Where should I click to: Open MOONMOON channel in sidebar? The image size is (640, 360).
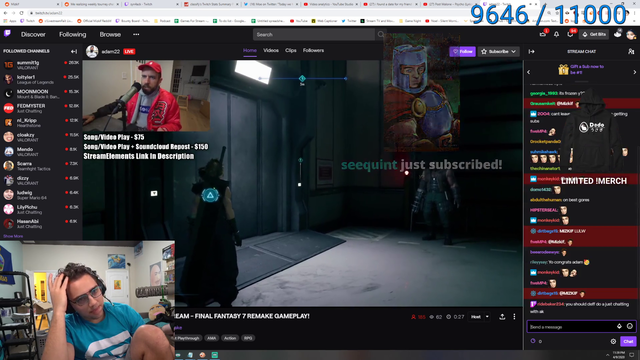[41, 94]
